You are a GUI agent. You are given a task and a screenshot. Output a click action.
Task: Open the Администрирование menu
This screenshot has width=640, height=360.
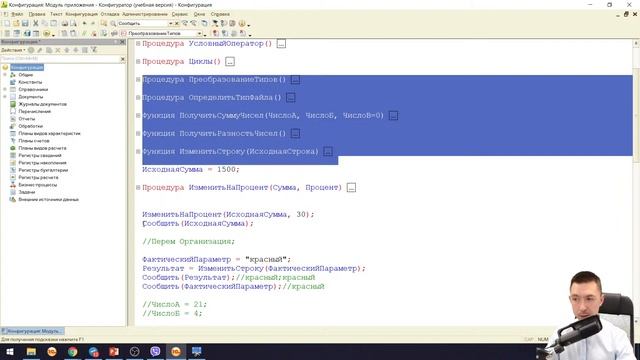145,14
